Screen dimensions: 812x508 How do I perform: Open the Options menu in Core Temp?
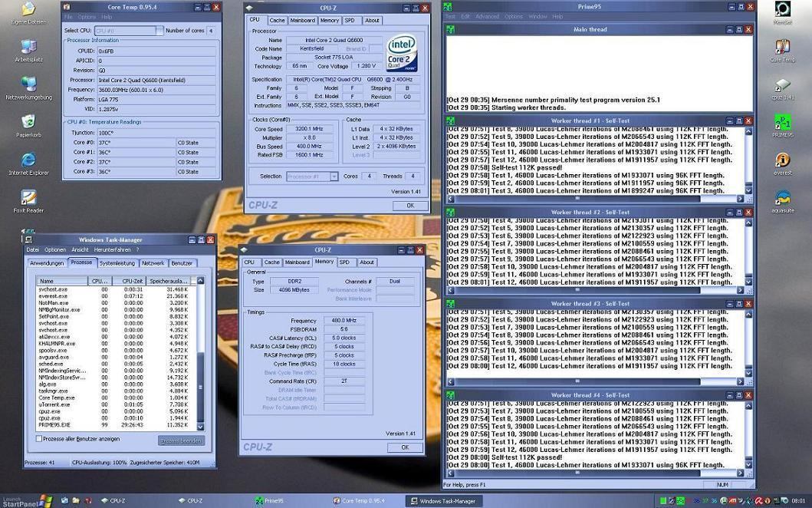click(87, 17)
